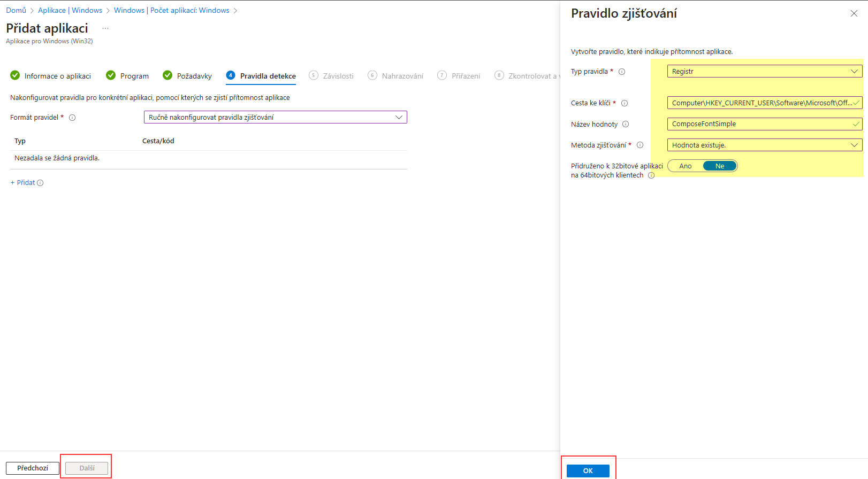Confirm the detection rule with OK
The image size is (868, 479).
tap(588, 471)
